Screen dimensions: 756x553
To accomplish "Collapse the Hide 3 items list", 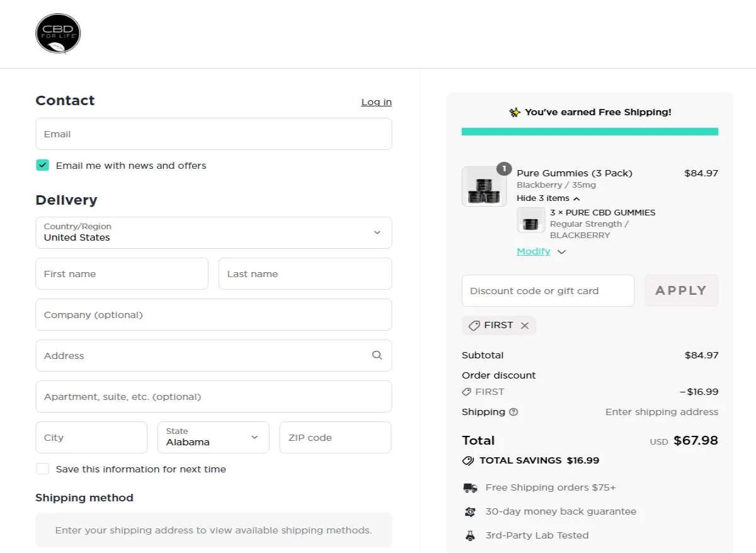I will (x=548, y=198).
